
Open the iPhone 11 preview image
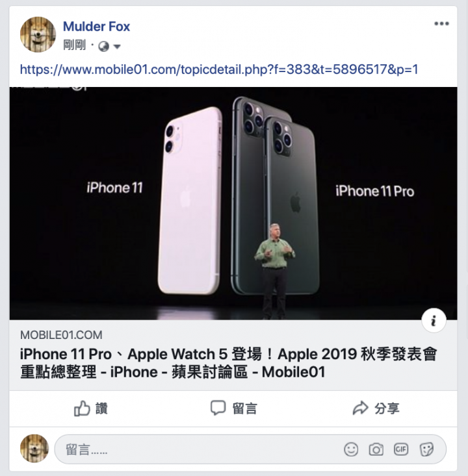coord(233,203)
